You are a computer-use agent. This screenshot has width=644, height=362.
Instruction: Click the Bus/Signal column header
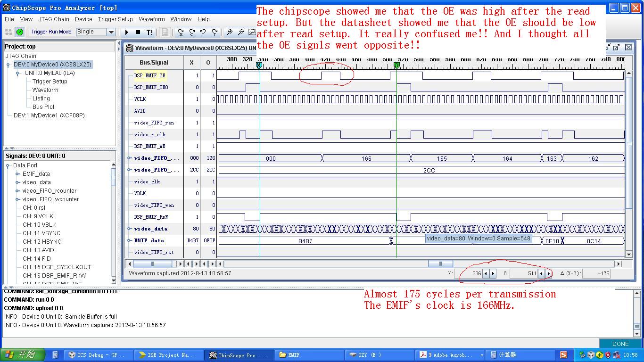[x=154, y=62]
